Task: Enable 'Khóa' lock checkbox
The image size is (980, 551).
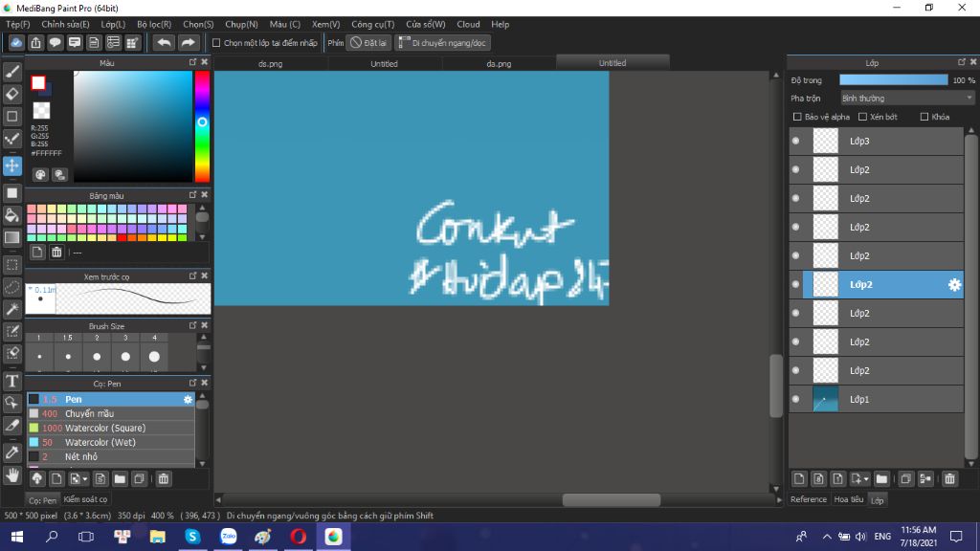Action: [x=924, y=117]
